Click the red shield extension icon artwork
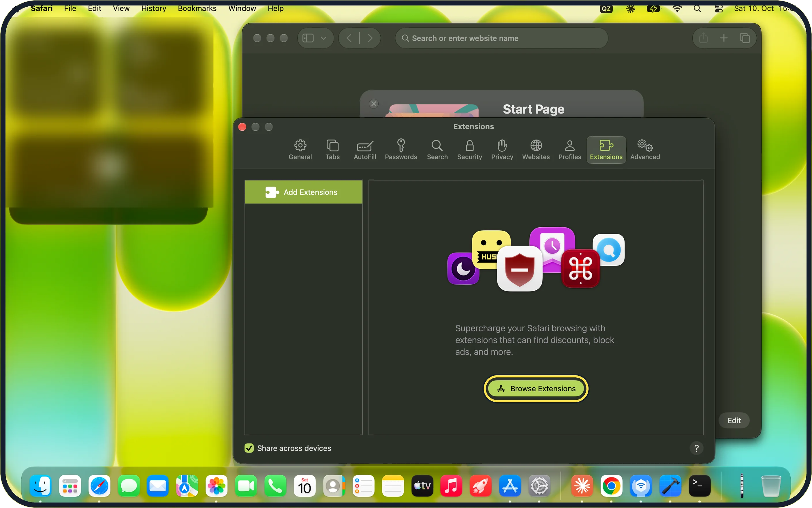 (x=519, y=268)
